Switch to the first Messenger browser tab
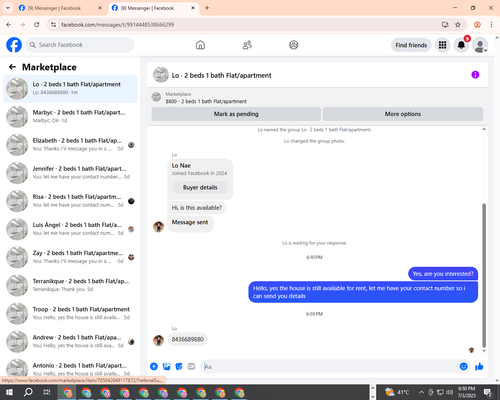 click(60, 8)
